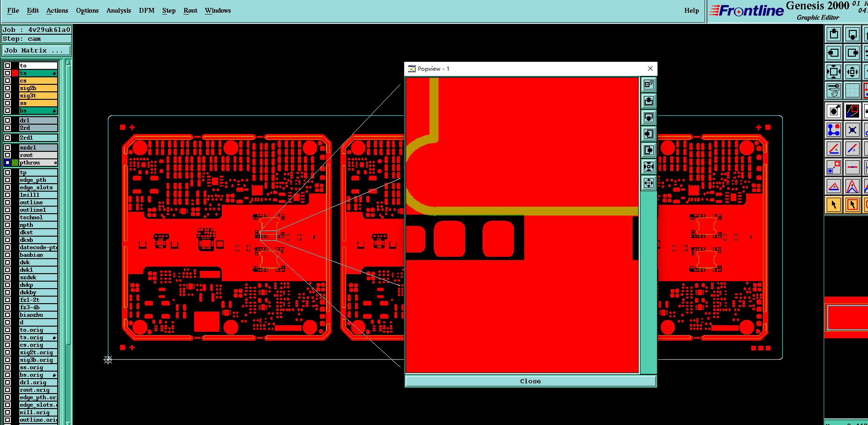Open the Rout dropdown menu
This screenshot has width=868, height=425.
tap(190, 10)
